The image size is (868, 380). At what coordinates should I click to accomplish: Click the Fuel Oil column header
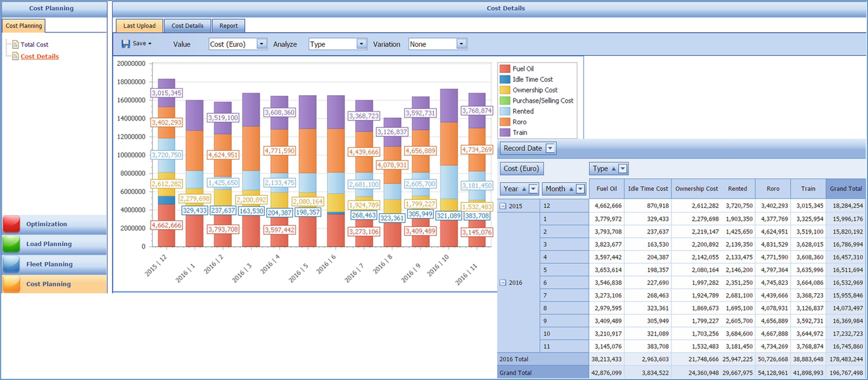(x=606, y=188)
